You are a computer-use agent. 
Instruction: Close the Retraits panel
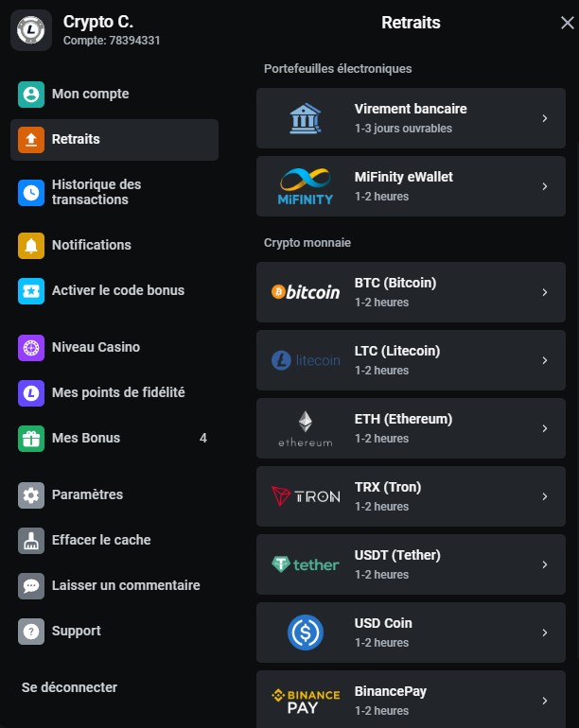pyautogui.click(x=567, y=24)
